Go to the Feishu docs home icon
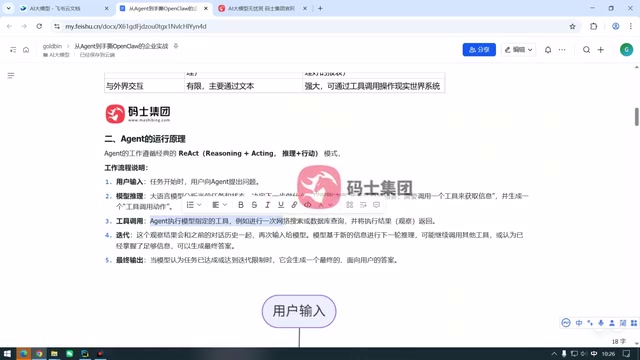Image resolution: width=640 pixels, height=360 pixels. (x=26, y=50)
